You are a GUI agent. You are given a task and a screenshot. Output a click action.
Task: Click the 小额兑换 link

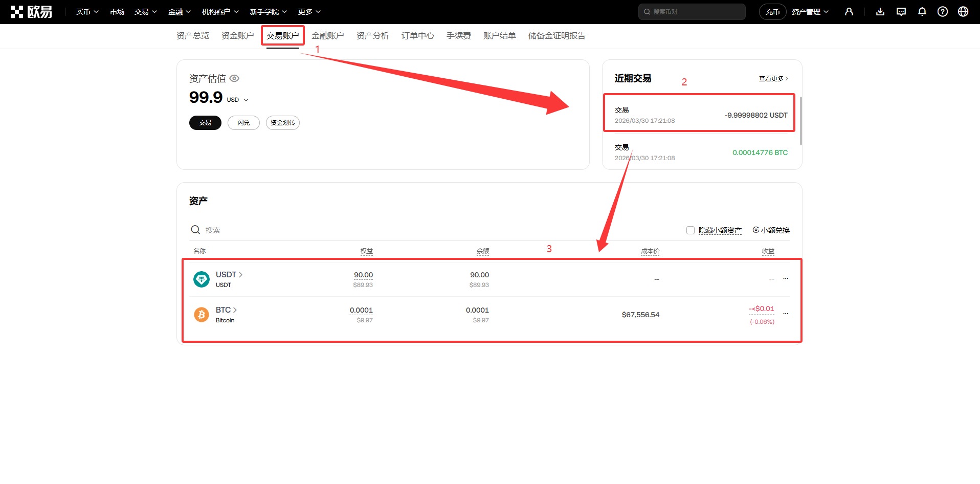coord(771,230)
